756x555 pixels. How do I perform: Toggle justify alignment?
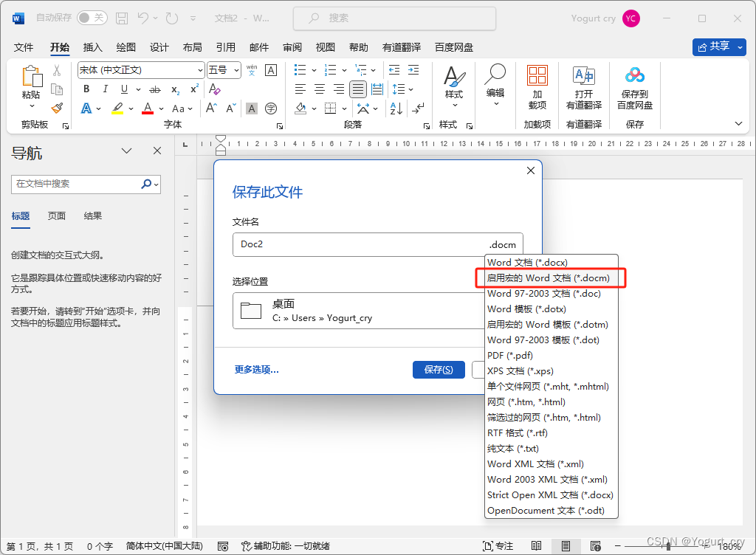click(358, 89)
